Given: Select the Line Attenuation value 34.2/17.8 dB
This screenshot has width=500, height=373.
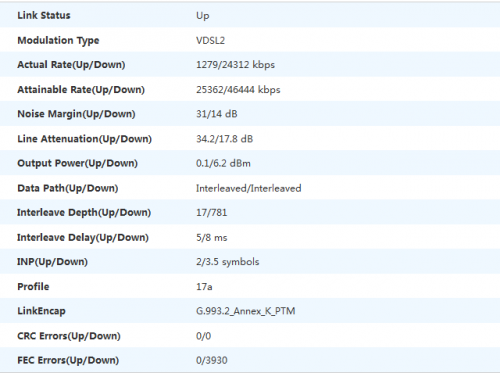Looking at the screenshot, I should (224, 139).
